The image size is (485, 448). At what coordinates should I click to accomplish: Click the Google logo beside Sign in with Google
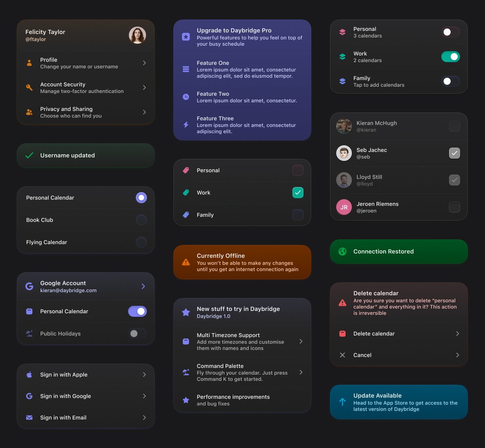click(x=29, y=396)
